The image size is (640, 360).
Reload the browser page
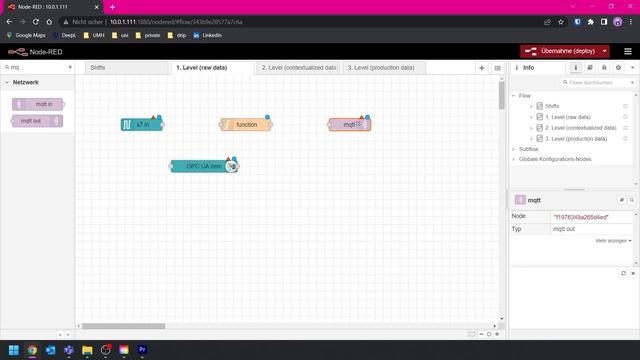36,22
